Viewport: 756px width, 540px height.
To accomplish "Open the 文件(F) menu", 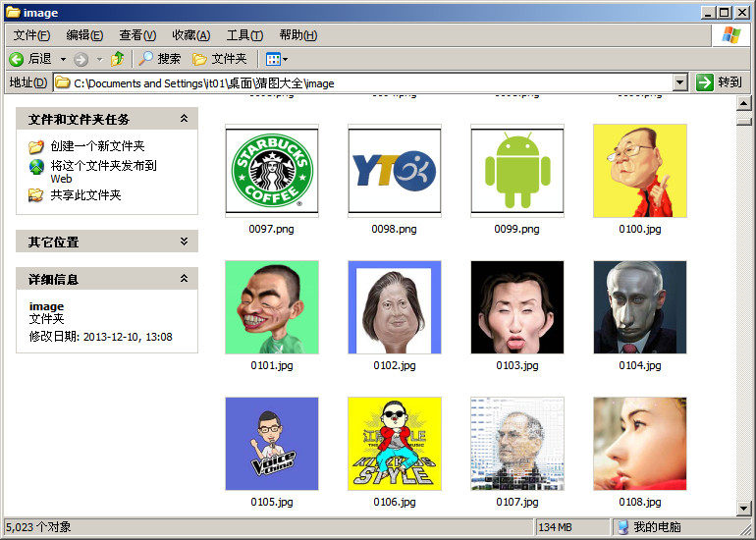I will pos(31,35).
